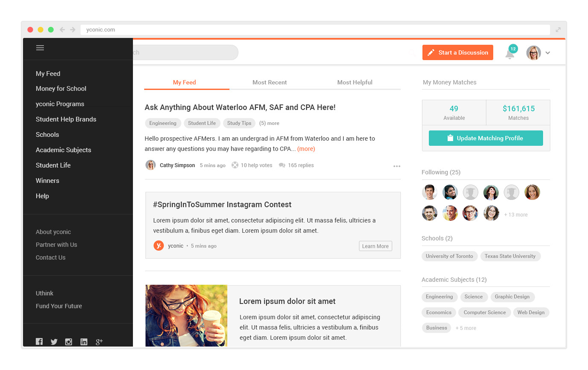
Task: Click Learn More on Instagram Contest
Action: pyautogui.click(x=375, y=246)
